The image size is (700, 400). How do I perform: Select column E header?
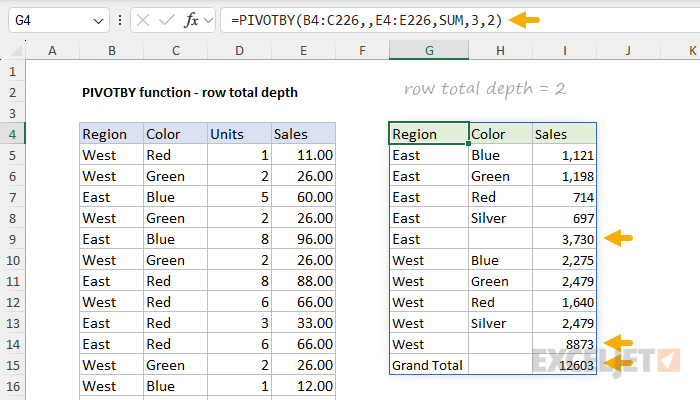pos(303,50)
